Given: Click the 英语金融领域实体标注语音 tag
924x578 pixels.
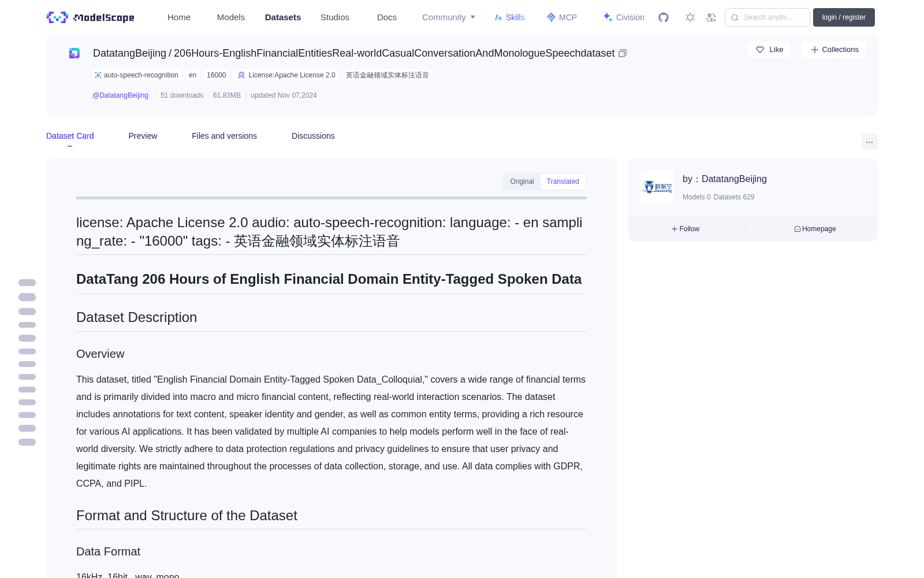Looking at the screenshot, I should click(x=388, y=75).
